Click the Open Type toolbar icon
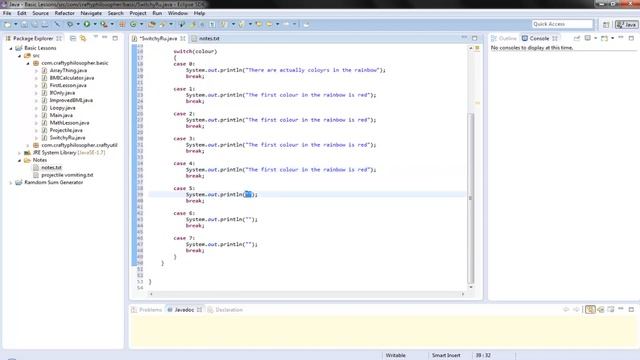Screen dimensions: 640x360 (x=152, y=24)
